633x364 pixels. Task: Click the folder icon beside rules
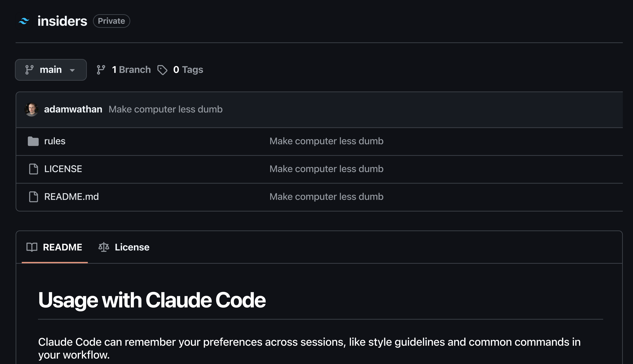33,141
